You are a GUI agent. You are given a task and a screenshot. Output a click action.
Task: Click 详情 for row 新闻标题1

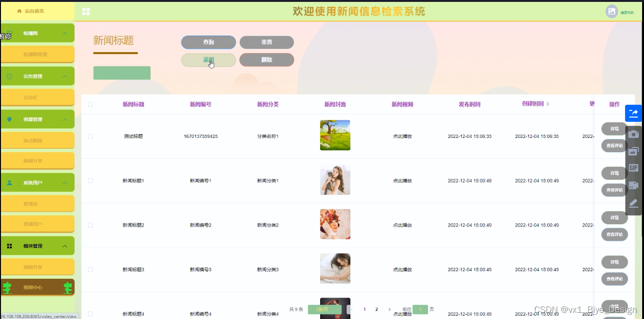click(615, 173)
